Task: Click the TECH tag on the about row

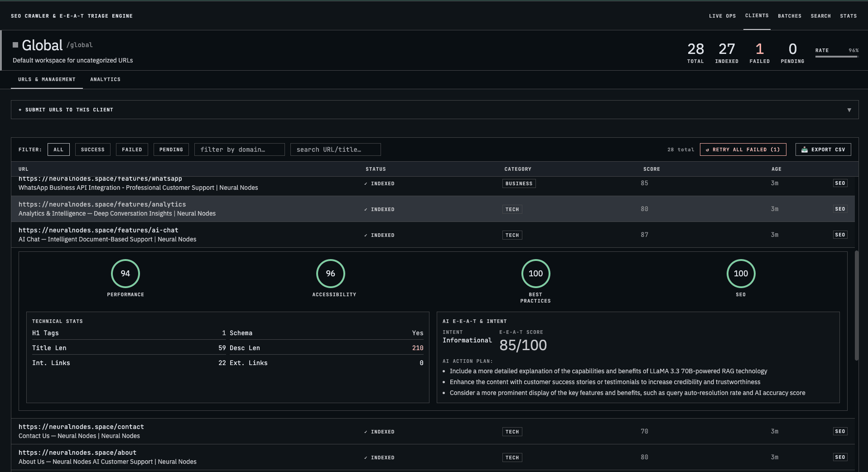Action: point(512,458)
